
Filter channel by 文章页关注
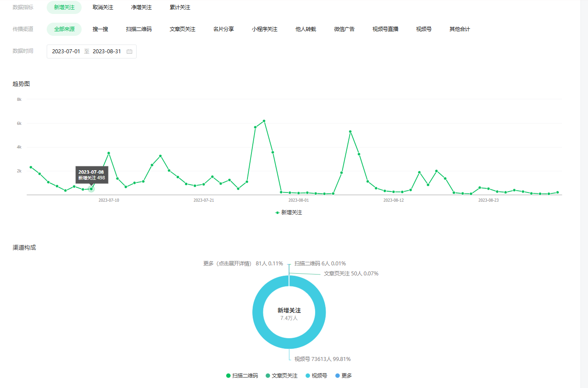182,29
